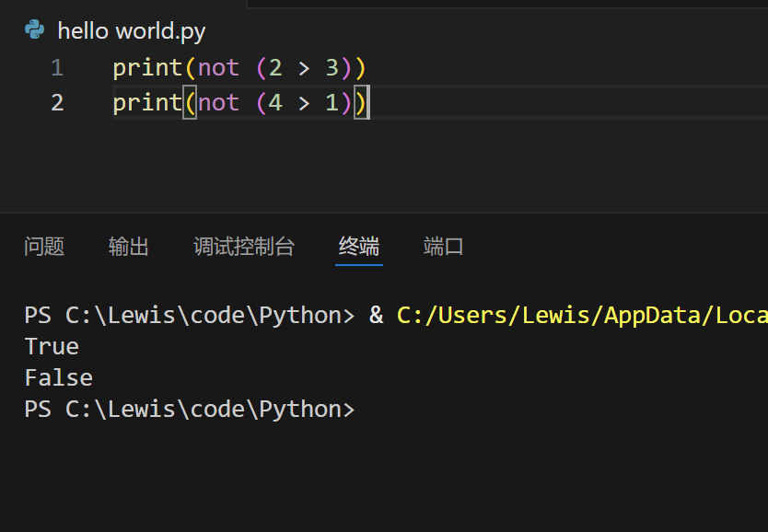Click the highlighted closing parenthesis ending line 2
The image size is (768, 532).
(361, 102)
